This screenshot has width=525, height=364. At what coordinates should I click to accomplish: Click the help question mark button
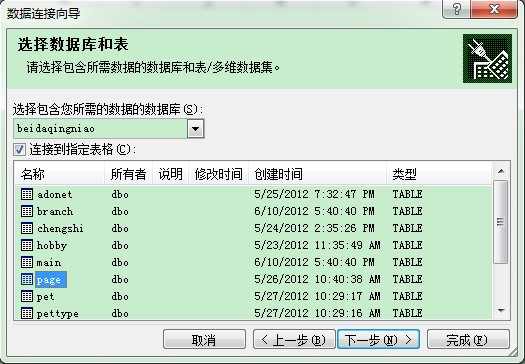click(456, 9)
